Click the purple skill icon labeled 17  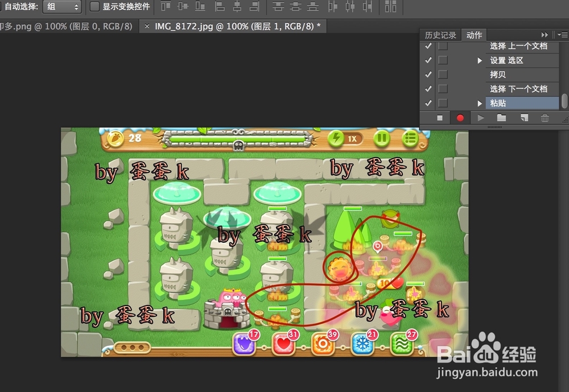[x=245, y=344]
